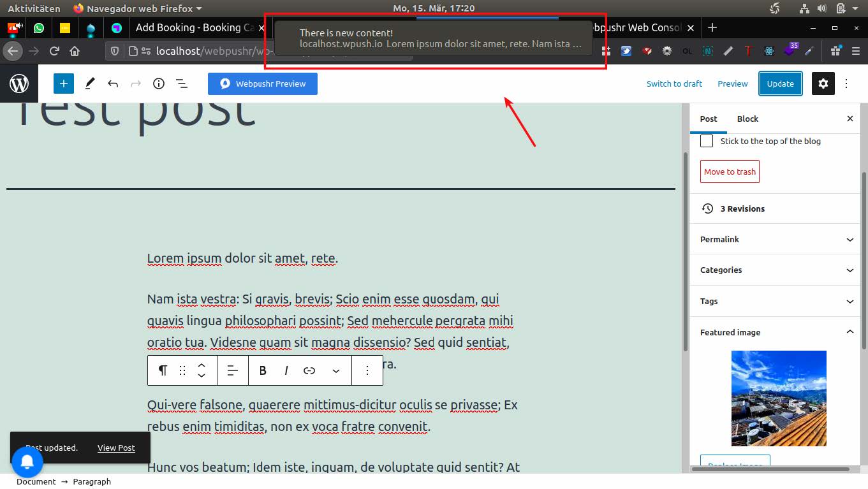This screenshot has width=868, height=489.
Task: Click the featured image thumbnail
Action: coord(779,398)
